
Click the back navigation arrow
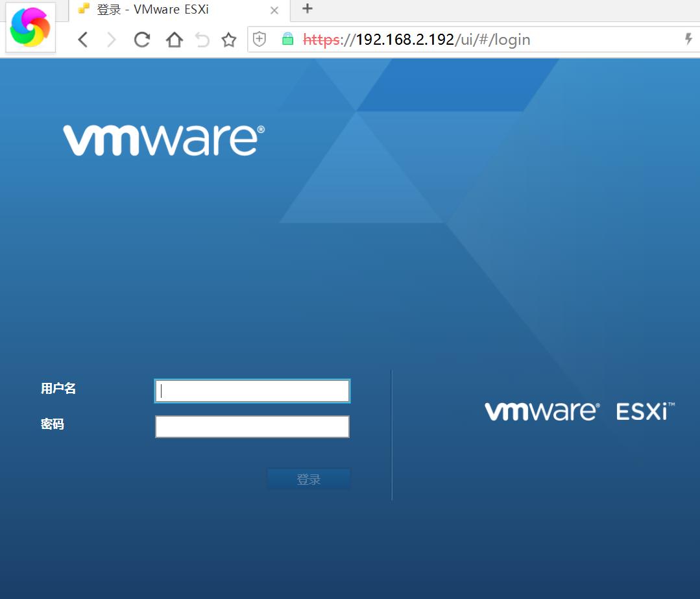[x=82, y=40]
